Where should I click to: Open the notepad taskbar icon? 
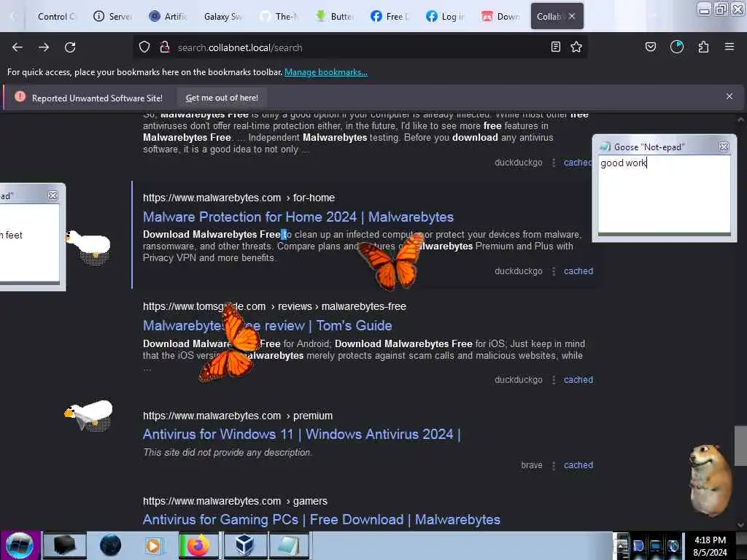[289, 545]
